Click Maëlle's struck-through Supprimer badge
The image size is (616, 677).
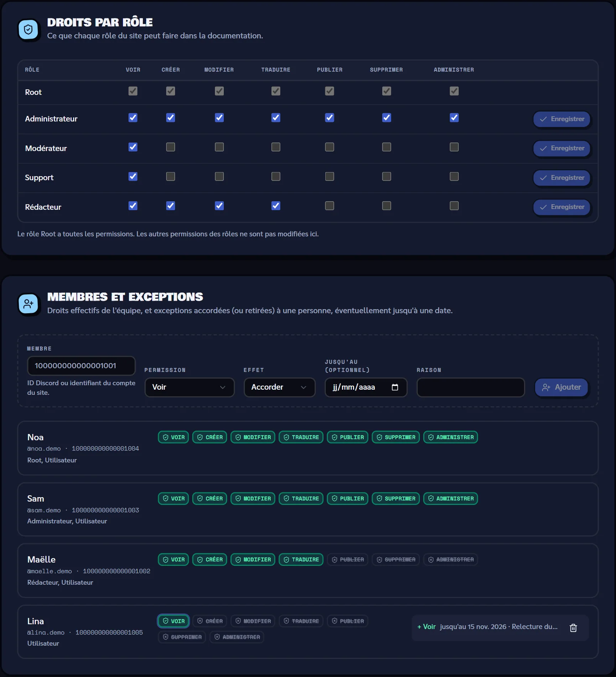(396, 560)
